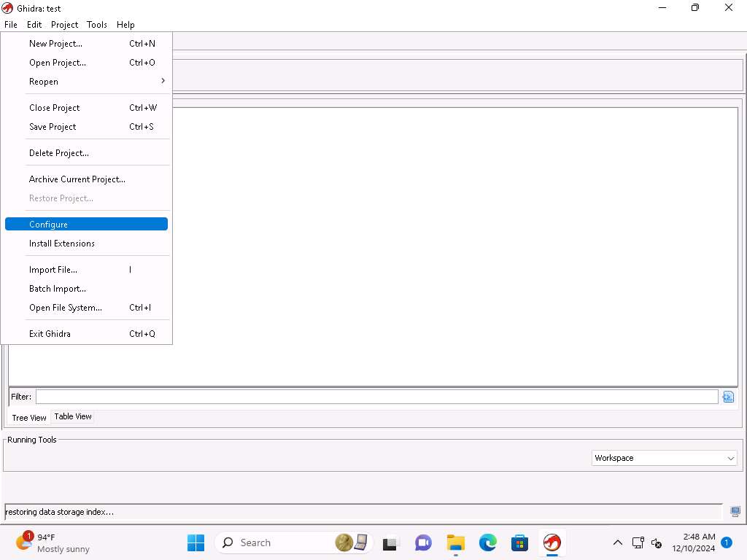The width and height of the screenshot is (747, 560).
Task: Switch to the Table View tab
Action: point(73,416)
